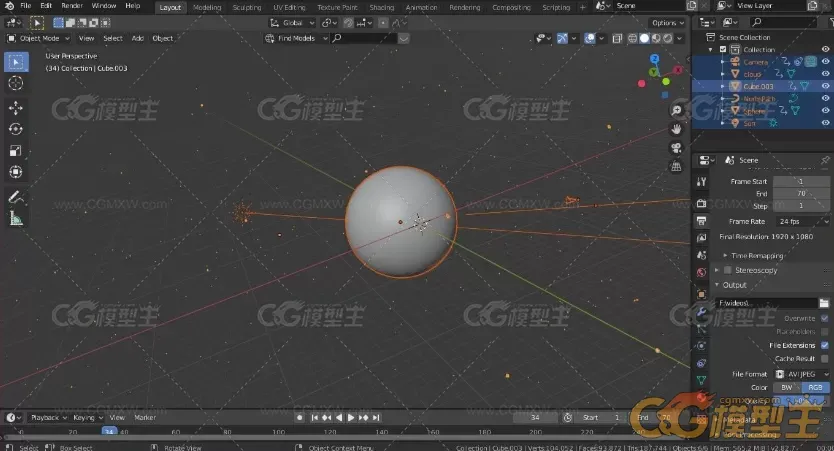Switch to the Shading workspace tab

(382, 7)
